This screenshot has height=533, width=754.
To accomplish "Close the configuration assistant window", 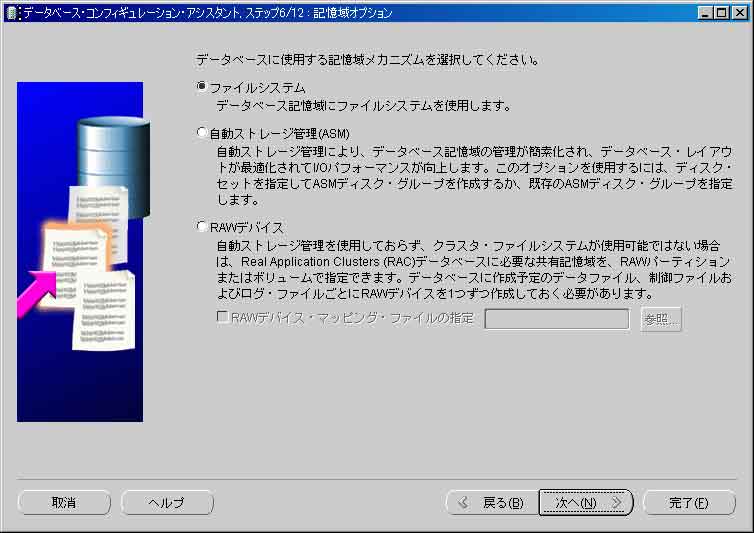I will 739,13.
